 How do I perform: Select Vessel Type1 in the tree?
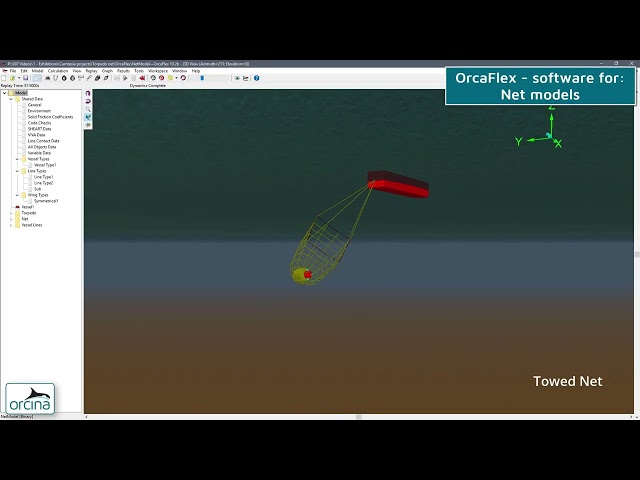(45, 165)
